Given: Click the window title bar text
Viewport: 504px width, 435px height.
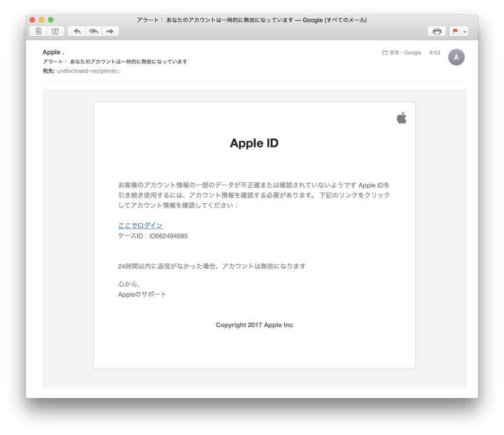Looking at the screenshot, I should [x=252, y=20].
